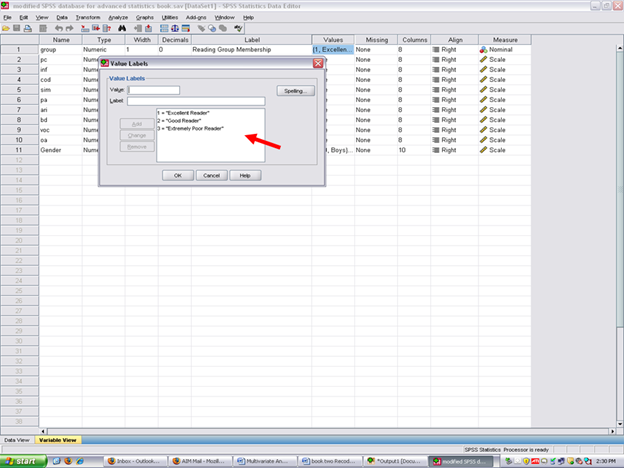Image resolution: width=624 pixels, height=468 pixels.
Task: Click Cancel in Value Labels dialog
Action: (211, 175)
